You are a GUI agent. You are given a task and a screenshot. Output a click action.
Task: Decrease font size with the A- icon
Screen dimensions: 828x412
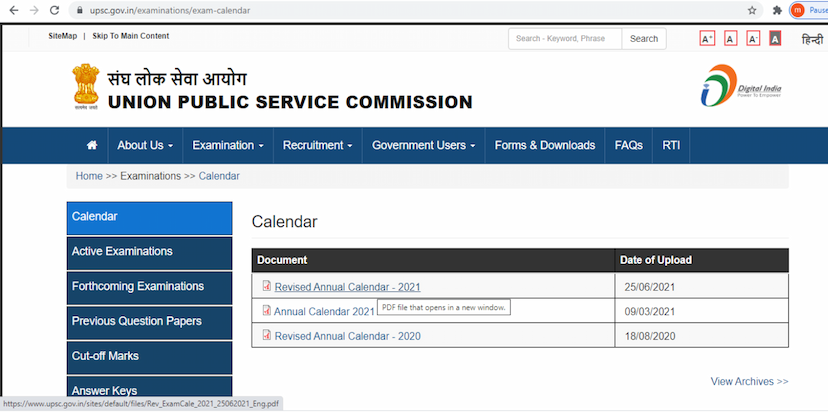(x=753, y=39)
